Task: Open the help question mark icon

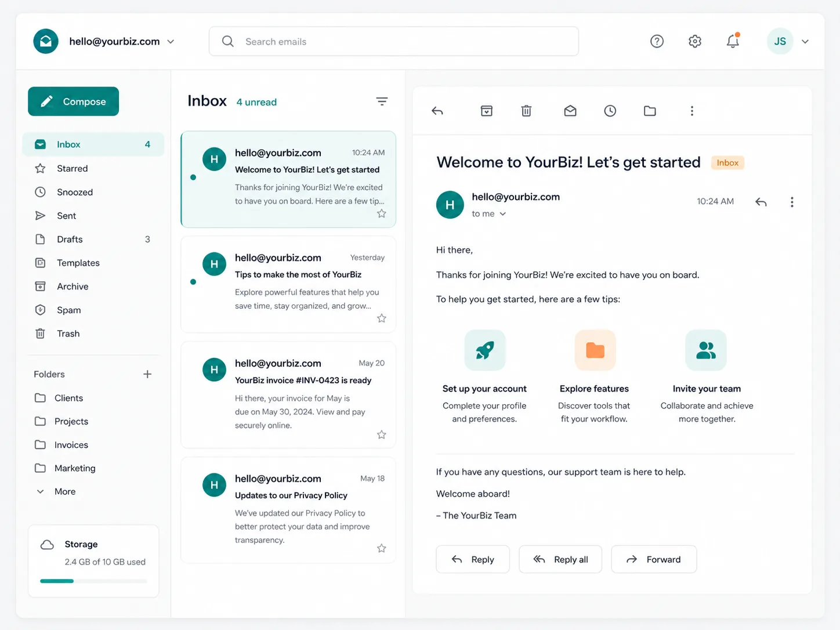Action: 657,41
